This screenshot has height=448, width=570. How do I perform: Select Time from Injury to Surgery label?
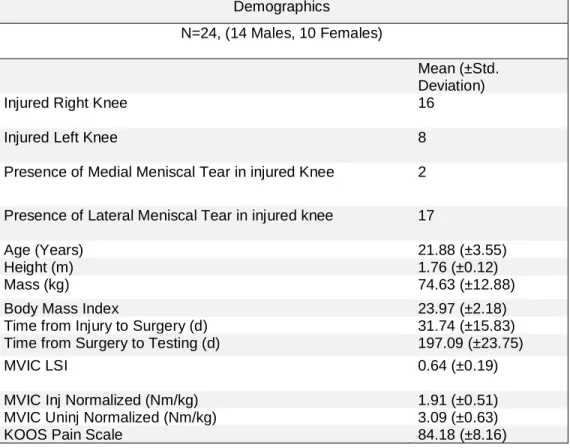click(x=106, y=326)
